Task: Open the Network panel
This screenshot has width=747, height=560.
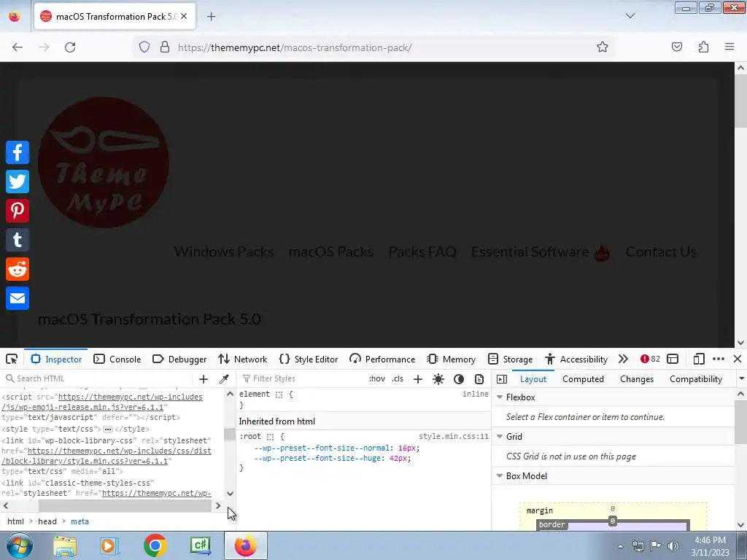Action: [242, 359]
